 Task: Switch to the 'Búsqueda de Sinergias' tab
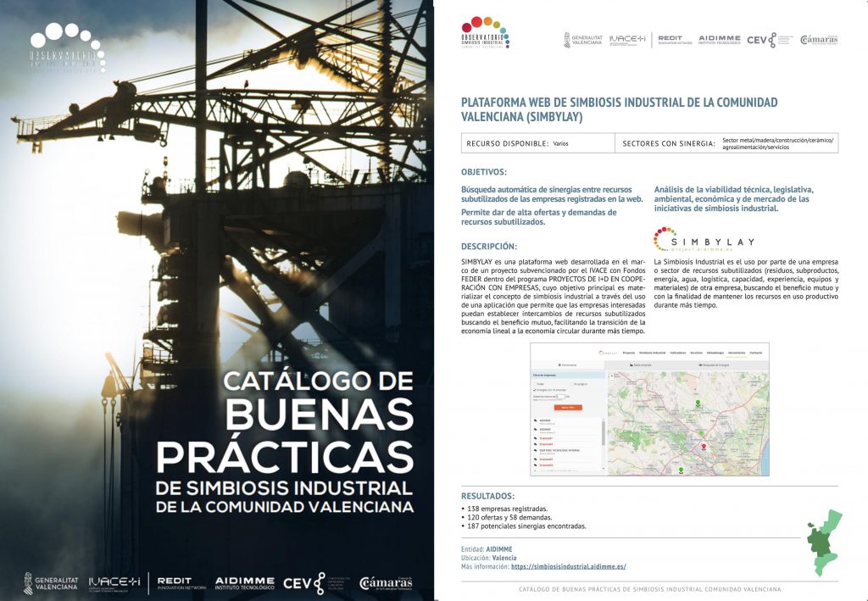pos(717,364)
